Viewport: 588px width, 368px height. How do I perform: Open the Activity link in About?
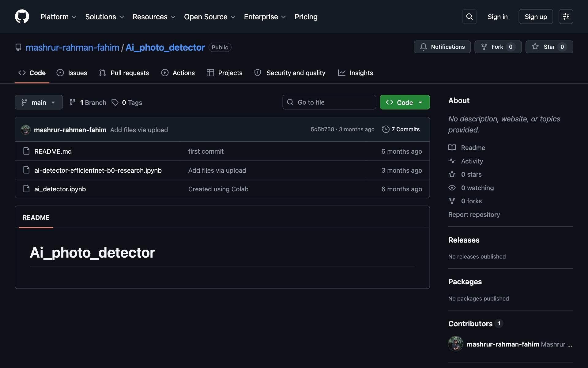[x=466, y=161]
